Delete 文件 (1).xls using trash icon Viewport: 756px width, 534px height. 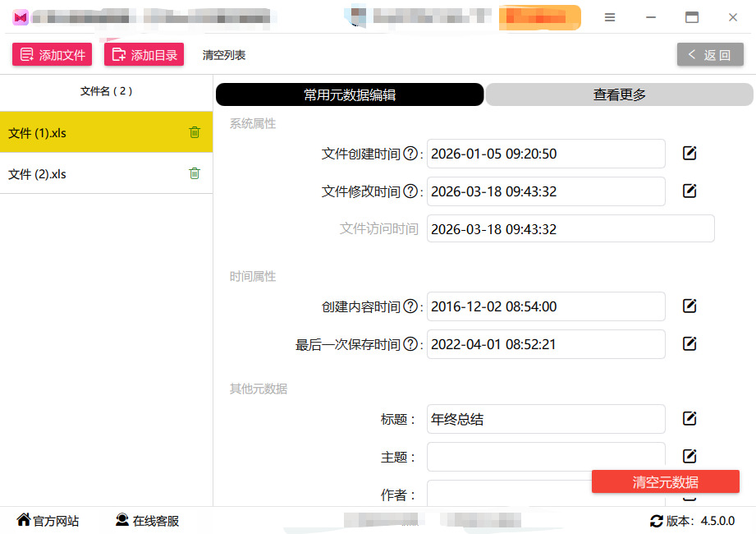(x=195, y=132)
